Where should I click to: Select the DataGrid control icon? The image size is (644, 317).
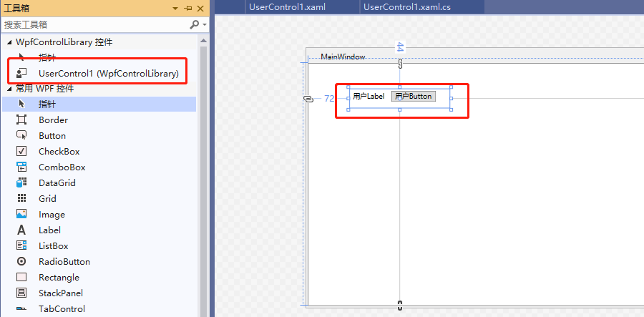click(x=21, y=182)
